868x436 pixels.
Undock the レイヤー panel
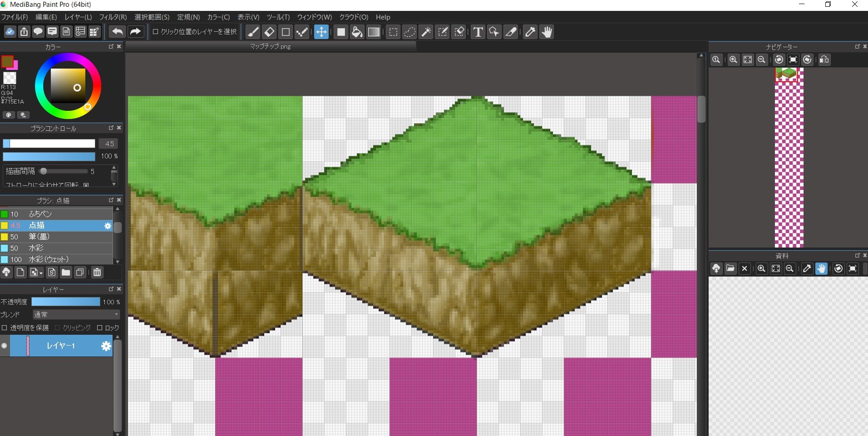[111, 289]
